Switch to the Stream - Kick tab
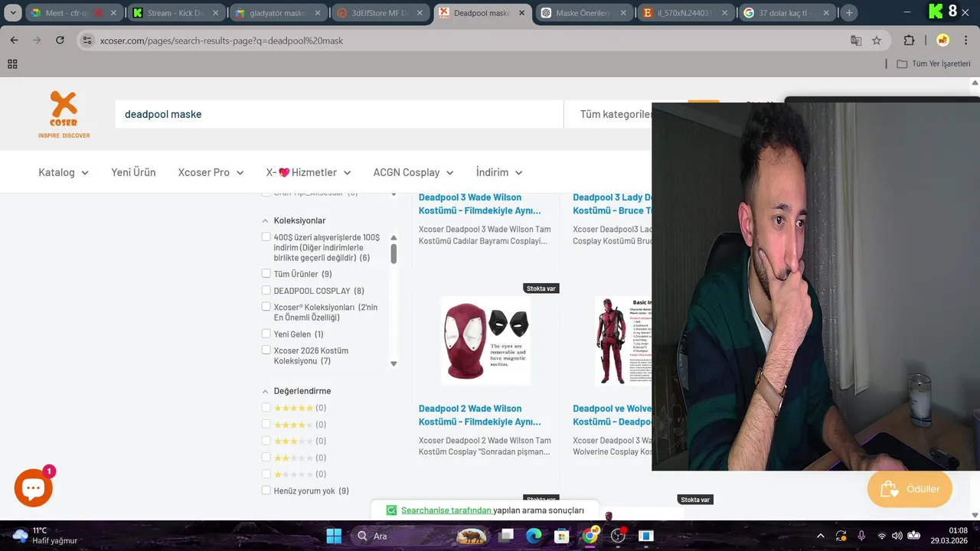This screenshot has width=980, height=551. 175,13
